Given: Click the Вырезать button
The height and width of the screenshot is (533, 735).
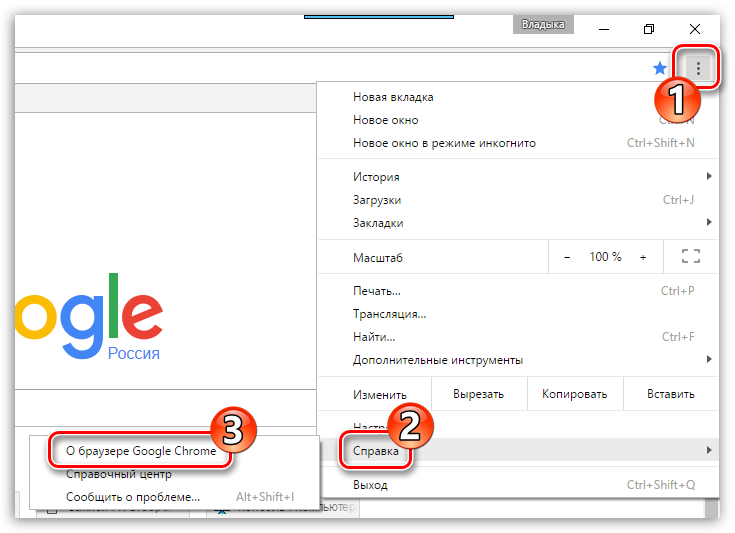Looking at the screenshot, I should 479,394.
